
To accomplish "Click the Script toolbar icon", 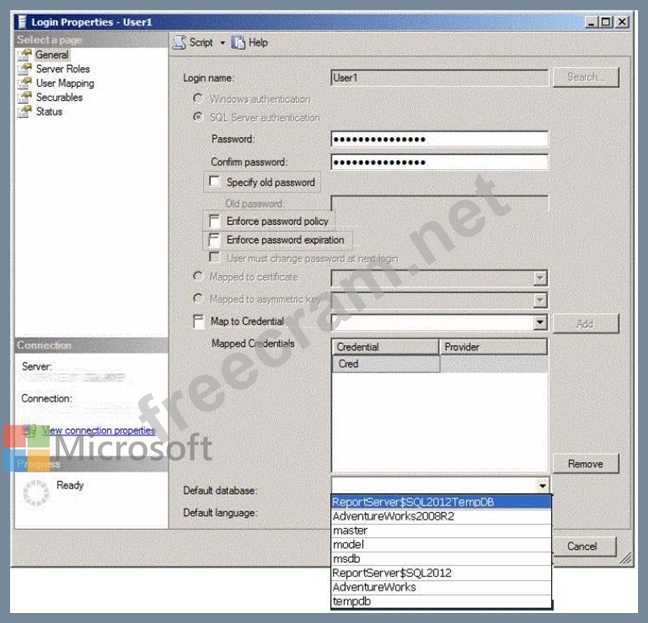I will pyautogui.click(x=179, y=43).
